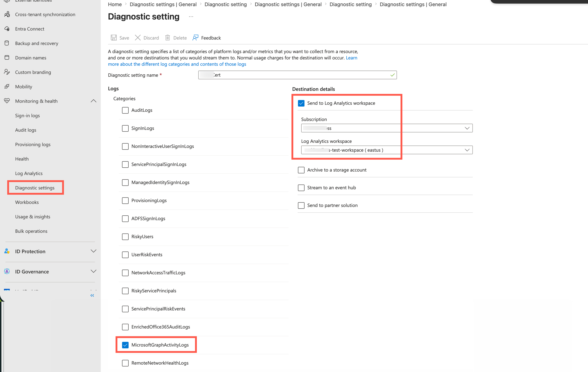Open the Log Analytics workspace dropdown

click(x=387, y=150)
